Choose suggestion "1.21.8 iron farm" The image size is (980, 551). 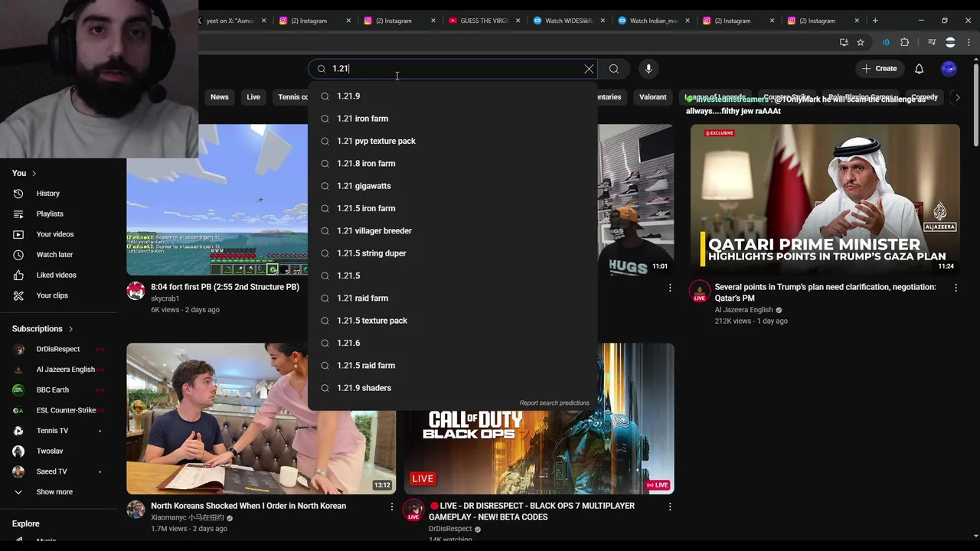click(452, 164)
